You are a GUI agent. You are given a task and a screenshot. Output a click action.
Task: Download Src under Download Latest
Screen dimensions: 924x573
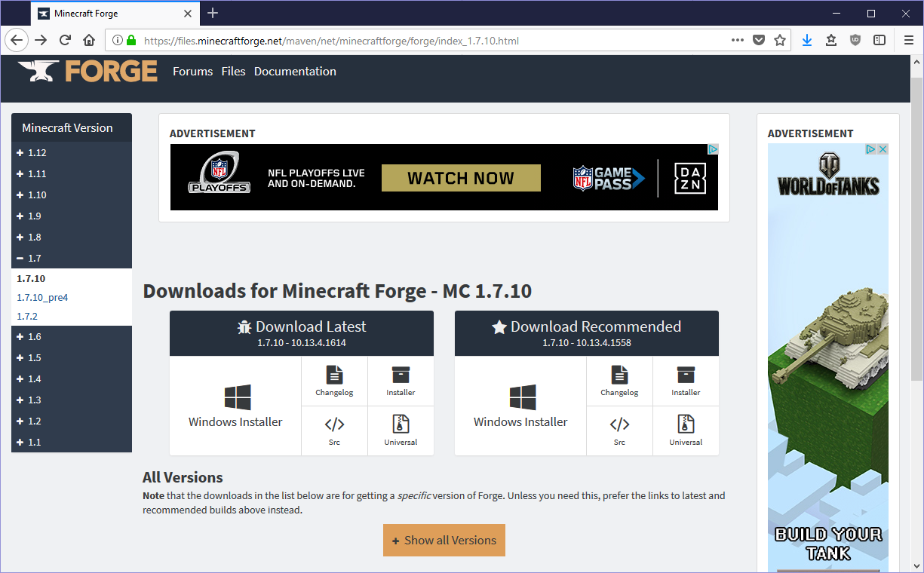point(334,431)
